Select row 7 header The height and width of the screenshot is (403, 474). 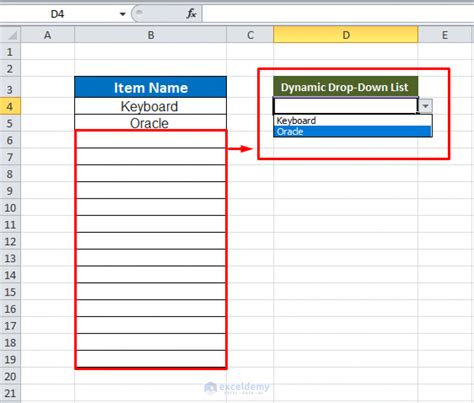10,157
